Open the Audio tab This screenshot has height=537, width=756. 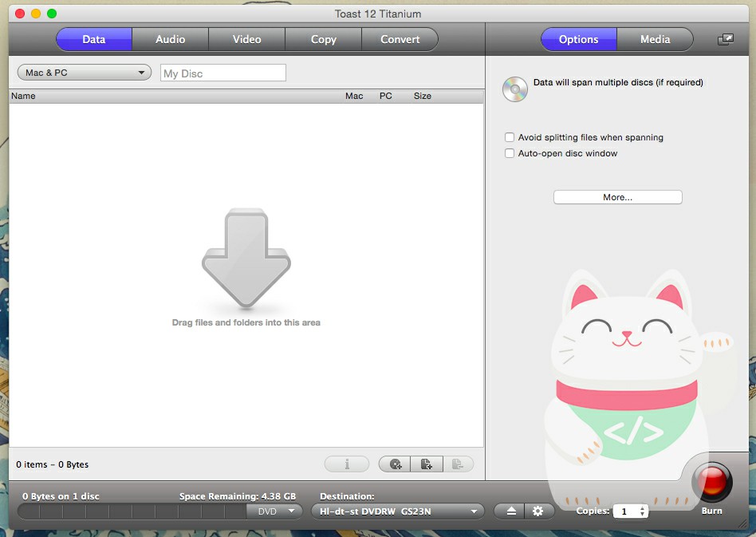pyautogui.click(x=170, y=39)
